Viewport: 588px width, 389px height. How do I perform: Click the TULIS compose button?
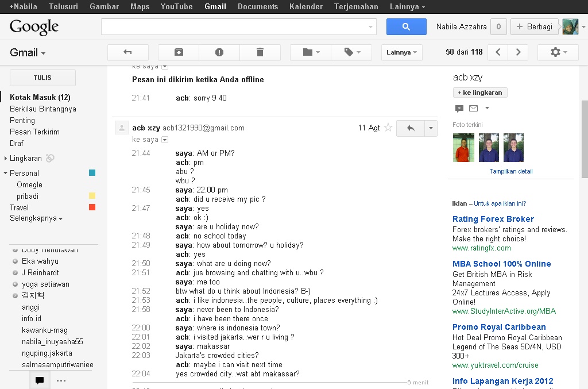[x=42, y=78]
